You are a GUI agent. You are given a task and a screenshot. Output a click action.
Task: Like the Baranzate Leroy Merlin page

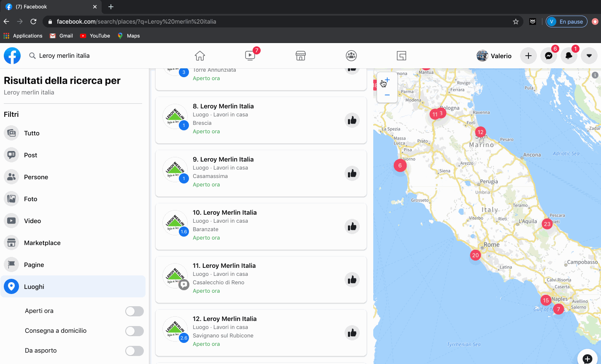[x=352, y=227]
